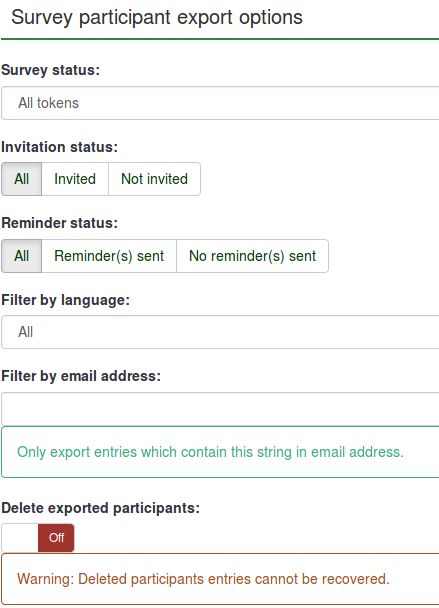Select All under Reminder status
This screenshot has height=608, width=439.
pyautogui.click(x=22, y=256)
